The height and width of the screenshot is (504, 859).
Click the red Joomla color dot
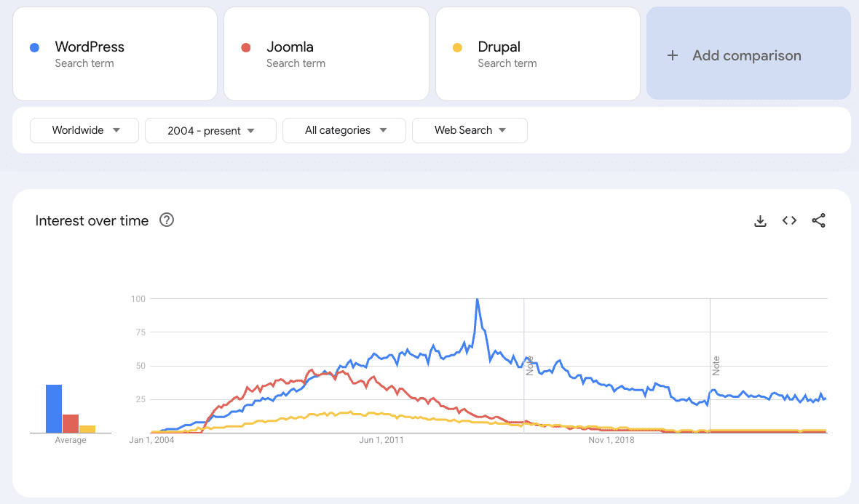[x=246, y=48]
